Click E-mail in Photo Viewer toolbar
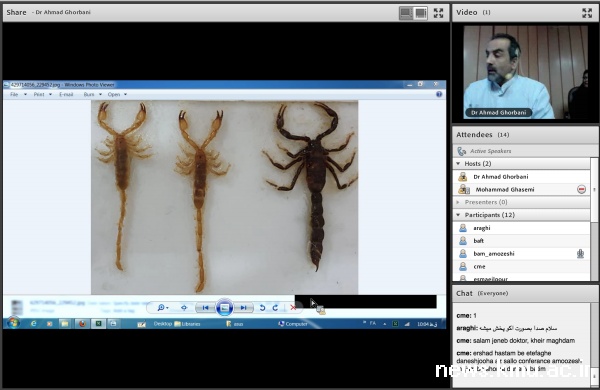Screen dimensions: 600x390 coord(66,95)
